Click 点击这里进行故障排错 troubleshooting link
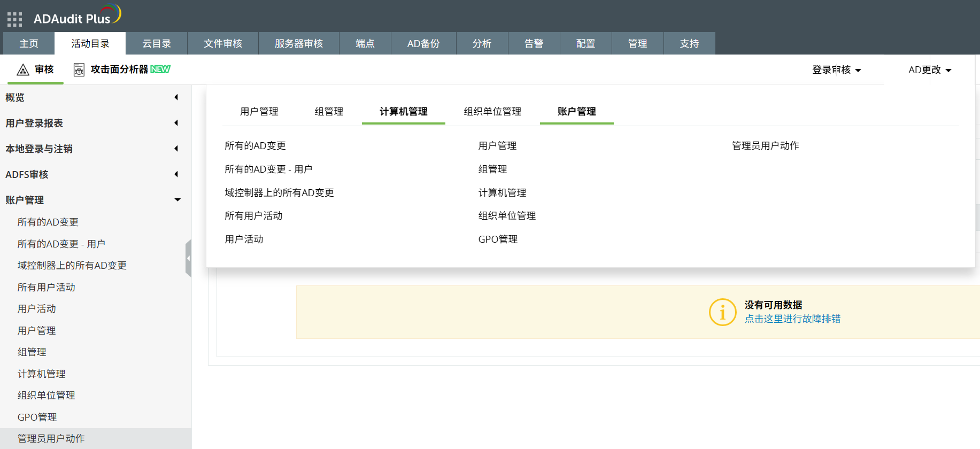The image size is (980, 449). coord(792,319)
